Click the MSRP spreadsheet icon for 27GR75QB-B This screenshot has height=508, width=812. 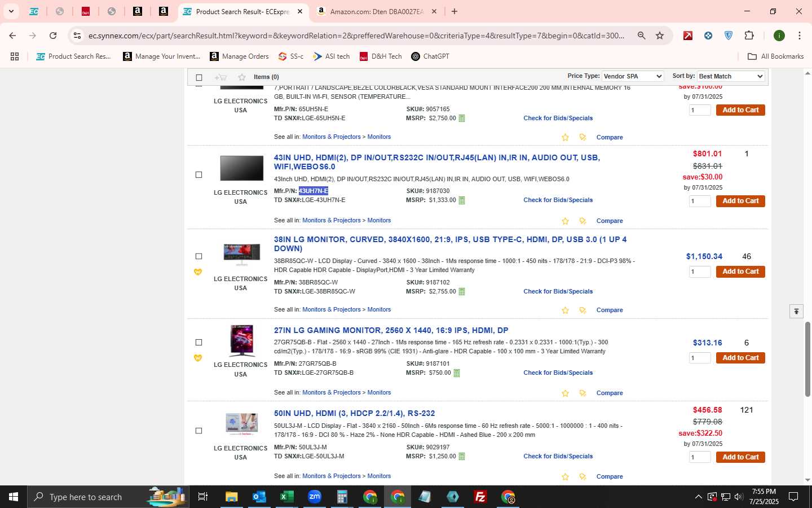[x=457, y=373]
